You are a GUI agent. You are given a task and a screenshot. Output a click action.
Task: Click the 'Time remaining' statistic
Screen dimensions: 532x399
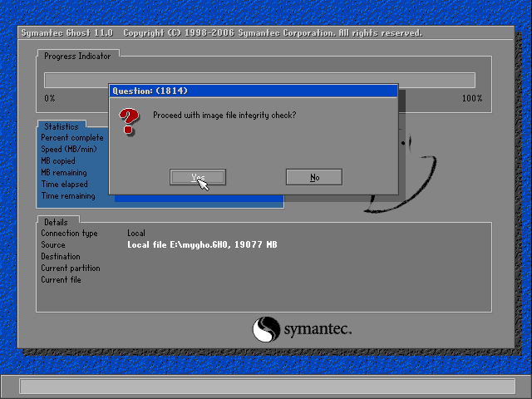click(68, 196)
